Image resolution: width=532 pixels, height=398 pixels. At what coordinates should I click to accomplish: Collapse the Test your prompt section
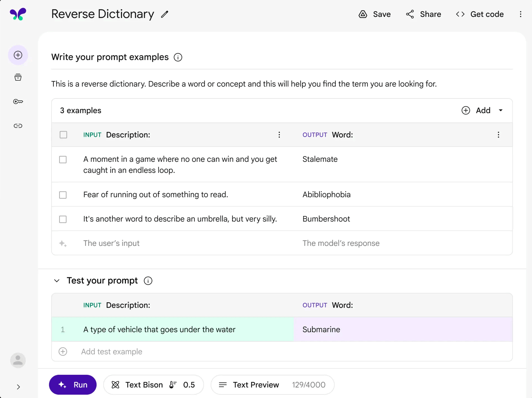(x=56, y=280)
